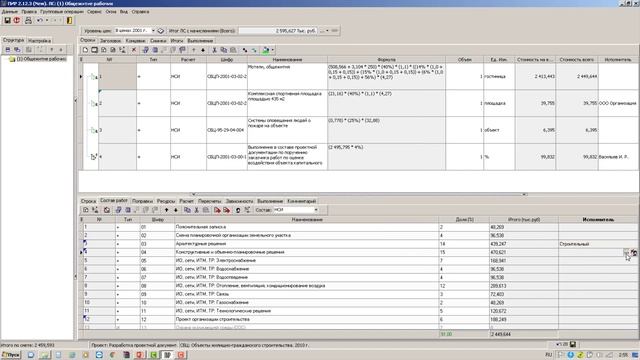Click the second red arrow icon in lower toolbar
The image size is (640, 360).
[227, 210]
